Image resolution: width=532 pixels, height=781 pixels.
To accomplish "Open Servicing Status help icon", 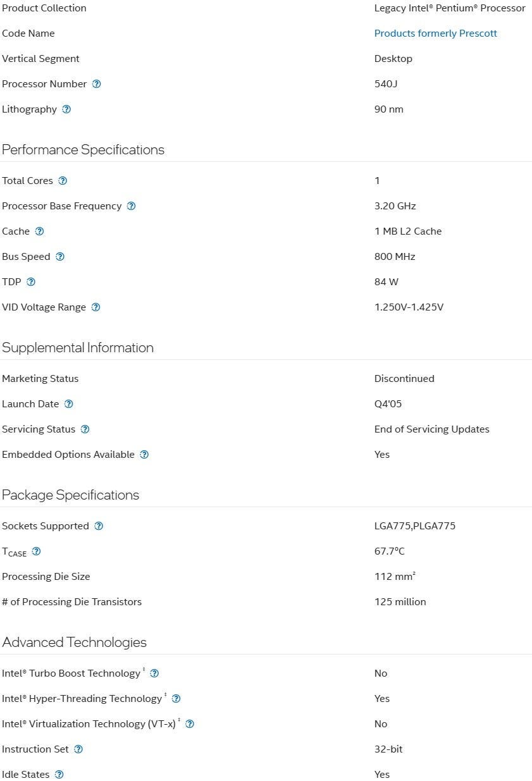I will 85,429.
